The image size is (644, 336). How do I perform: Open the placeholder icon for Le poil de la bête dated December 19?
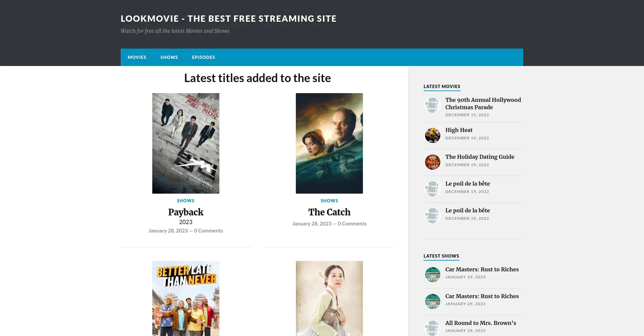click(x=432, y=189)
